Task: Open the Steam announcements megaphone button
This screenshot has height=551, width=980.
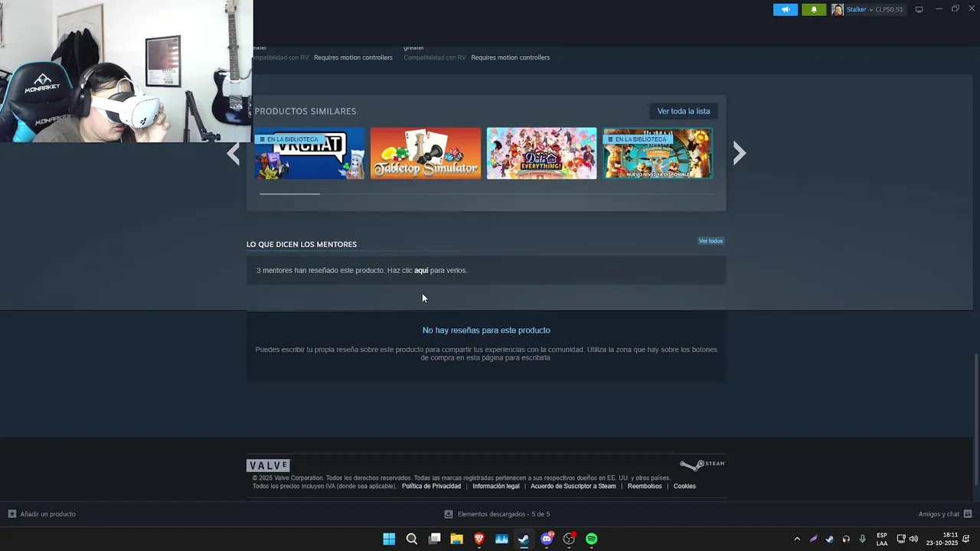Action: [785, 9]
